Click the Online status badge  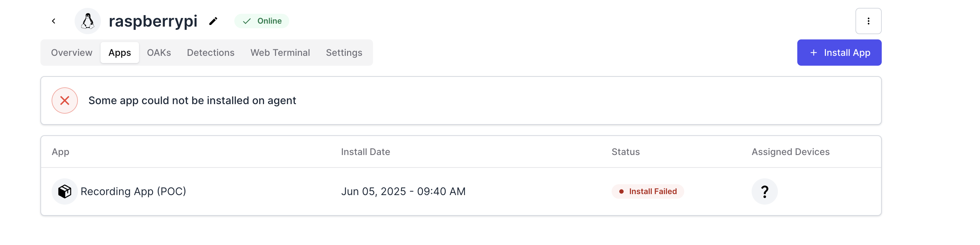[x=262, y=21]
